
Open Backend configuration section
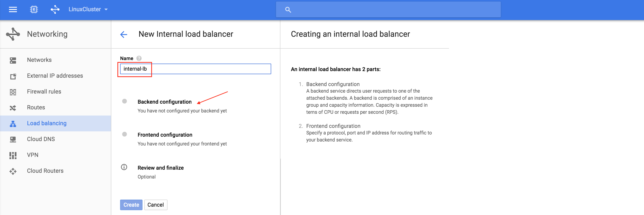point(164,102)
